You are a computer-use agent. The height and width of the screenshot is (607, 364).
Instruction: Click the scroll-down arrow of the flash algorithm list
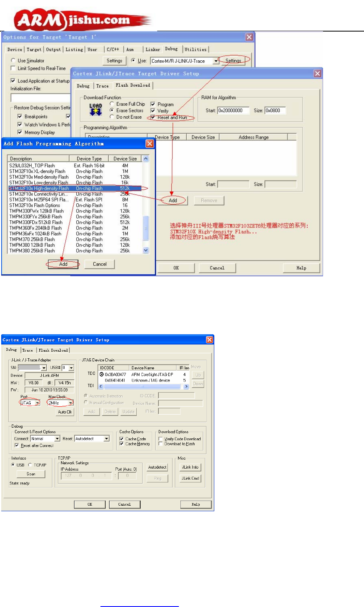(x=146, y=250)
